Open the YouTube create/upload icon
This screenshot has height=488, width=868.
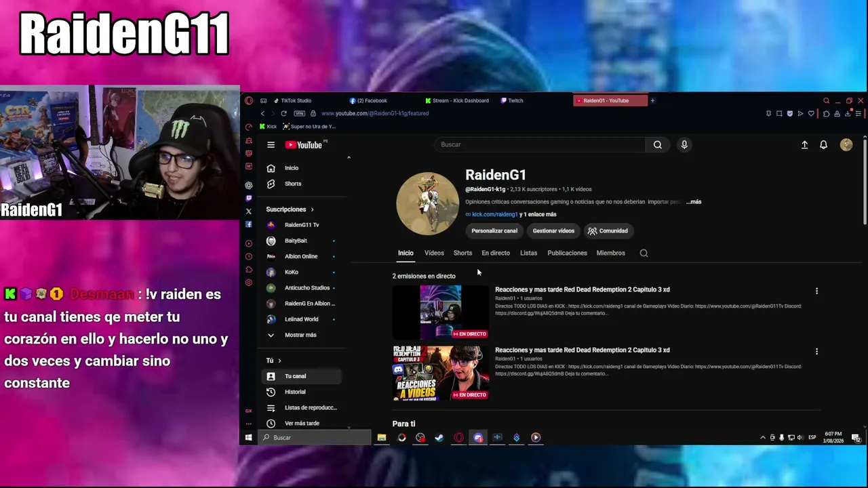[804, 144]
